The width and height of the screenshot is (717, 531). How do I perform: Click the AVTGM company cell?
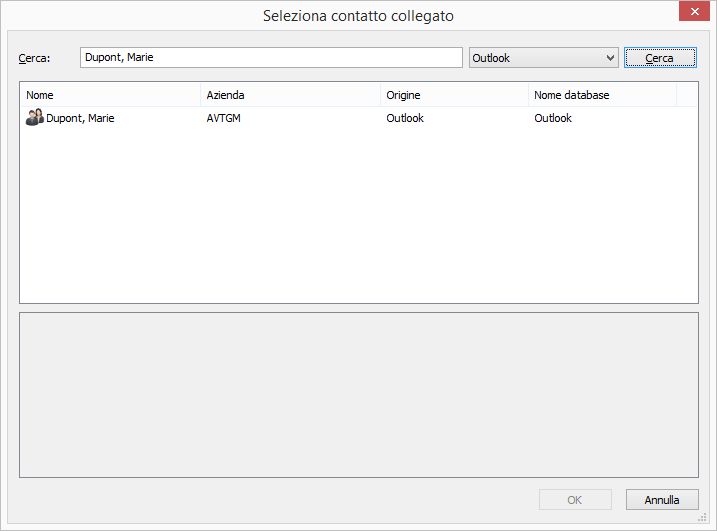224,118
